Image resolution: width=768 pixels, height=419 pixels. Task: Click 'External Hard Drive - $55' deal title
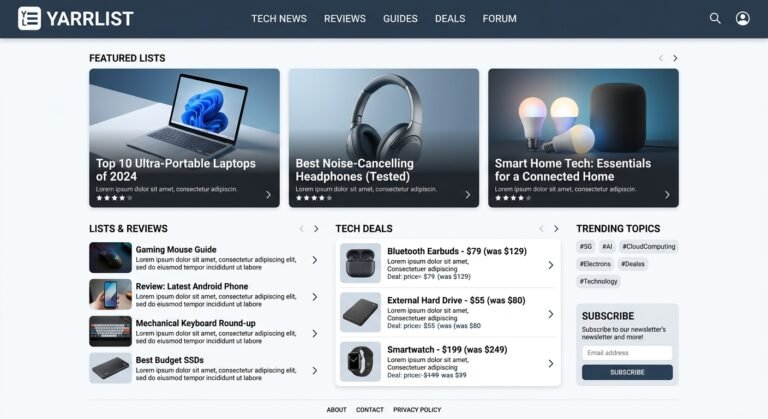point(456,300)
